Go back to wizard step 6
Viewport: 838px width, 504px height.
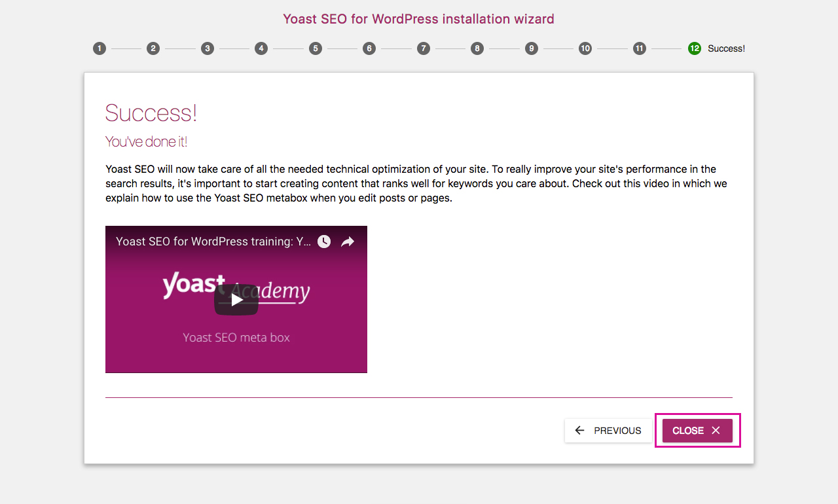(369, 48)
